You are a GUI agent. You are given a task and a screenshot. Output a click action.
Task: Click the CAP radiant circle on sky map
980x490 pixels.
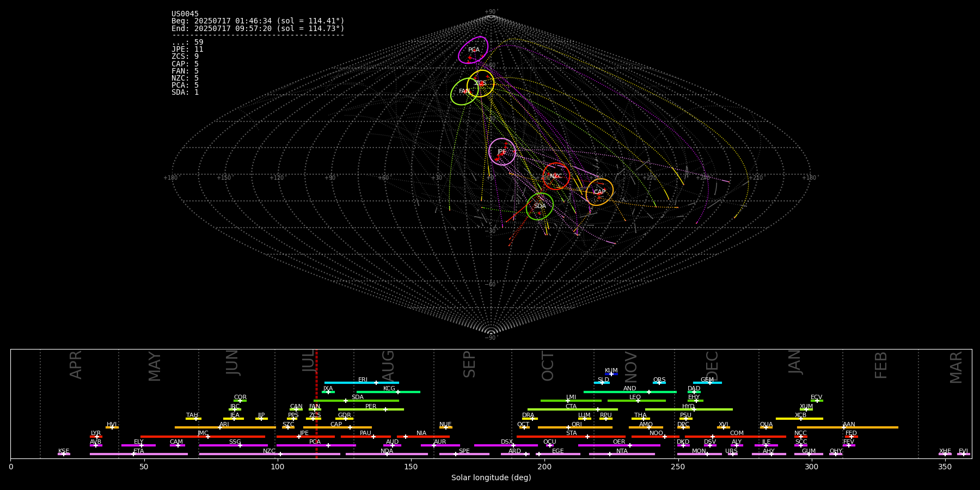pyautogui.click(x=599, y=192)
